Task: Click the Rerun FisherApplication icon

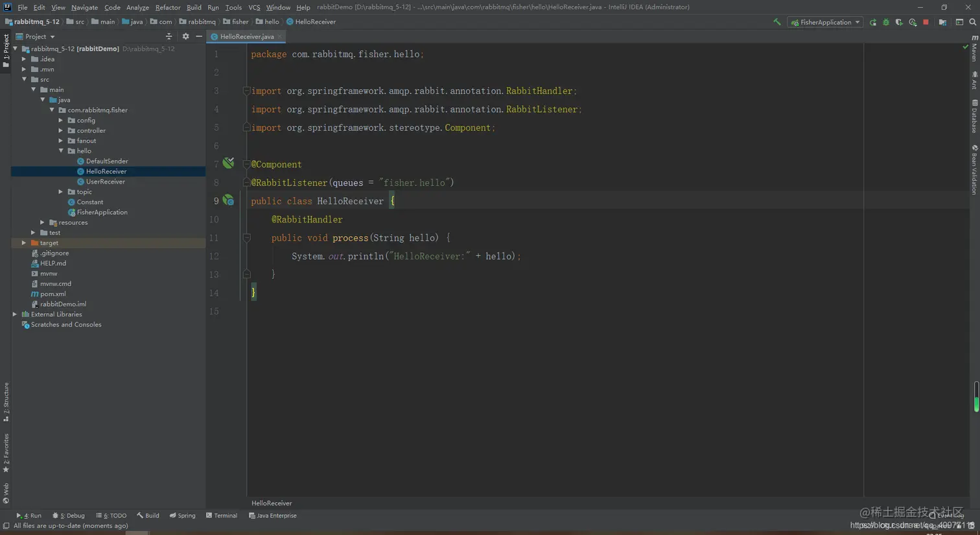Action: pos(873,22)
